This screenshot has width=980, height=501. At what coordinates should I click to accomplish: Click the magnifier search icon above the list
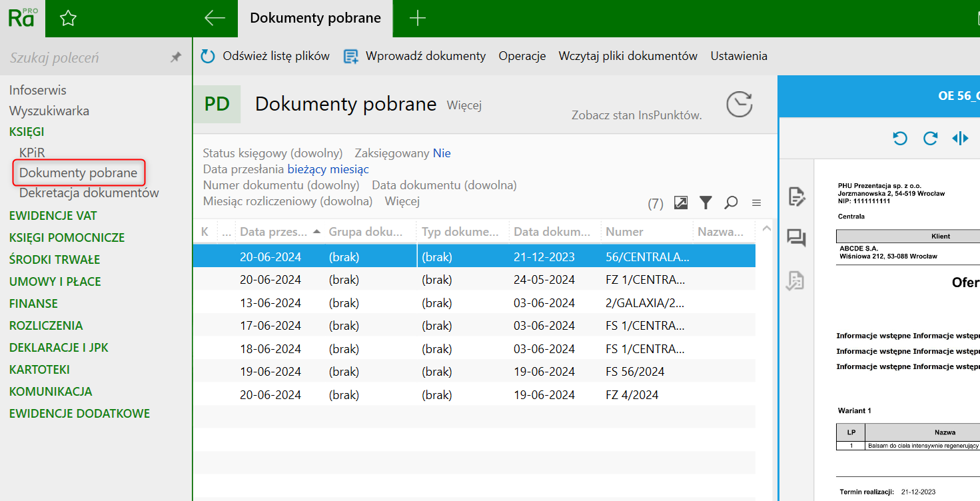(731, 203)
